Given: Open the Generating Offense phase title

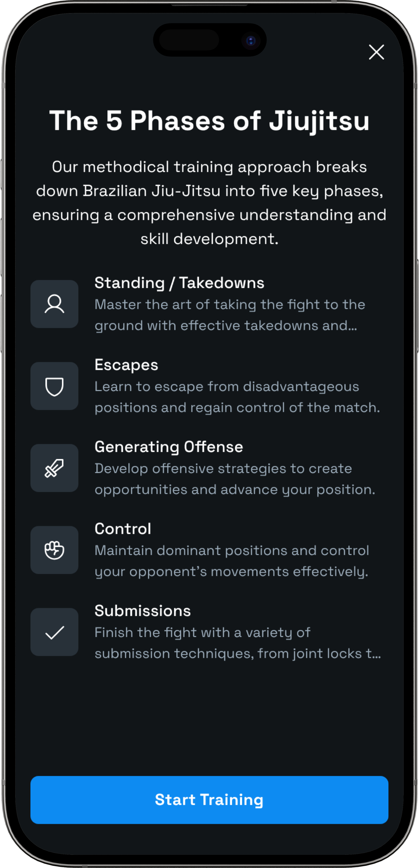Looking at the screenshot, I should 169,447.
